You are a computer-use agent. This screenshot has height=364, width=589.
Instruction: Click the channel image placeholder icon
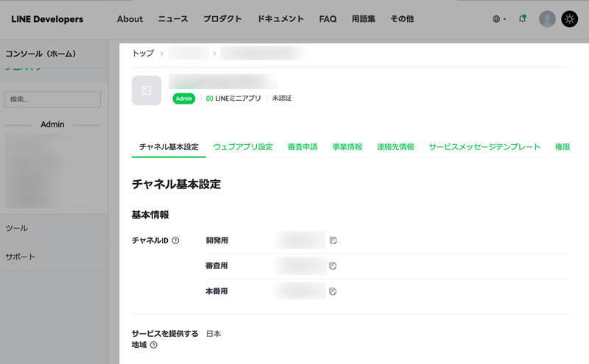click(147, 90)
